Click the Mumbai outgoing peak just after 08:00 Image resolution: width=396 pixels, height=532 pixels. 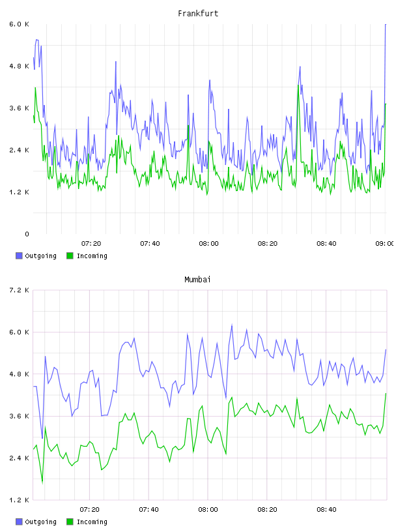click(x=232, y=325)
